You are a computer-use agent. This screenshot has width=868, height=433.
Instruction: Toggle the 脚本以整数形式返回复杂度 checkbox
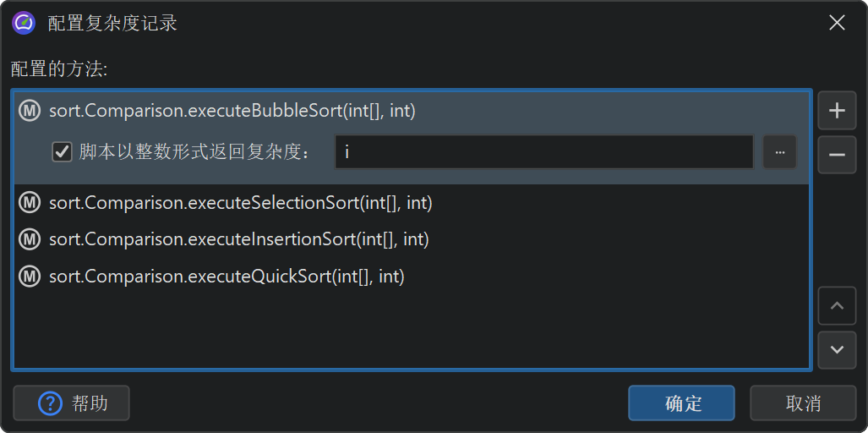pos(62,152)
